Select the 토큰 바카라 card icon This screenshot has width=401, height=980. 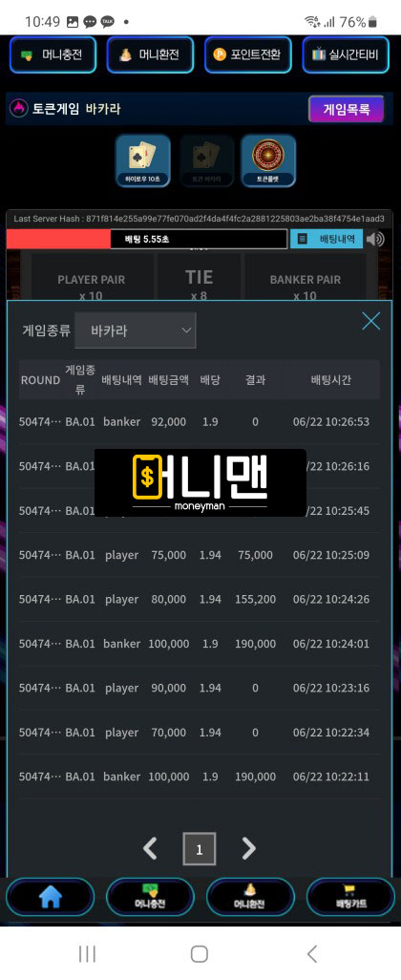206,160
